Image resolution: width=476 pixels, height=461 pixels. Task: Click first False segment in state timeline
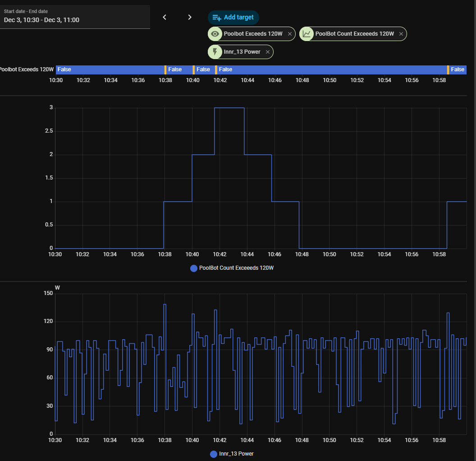coord(110,69)
